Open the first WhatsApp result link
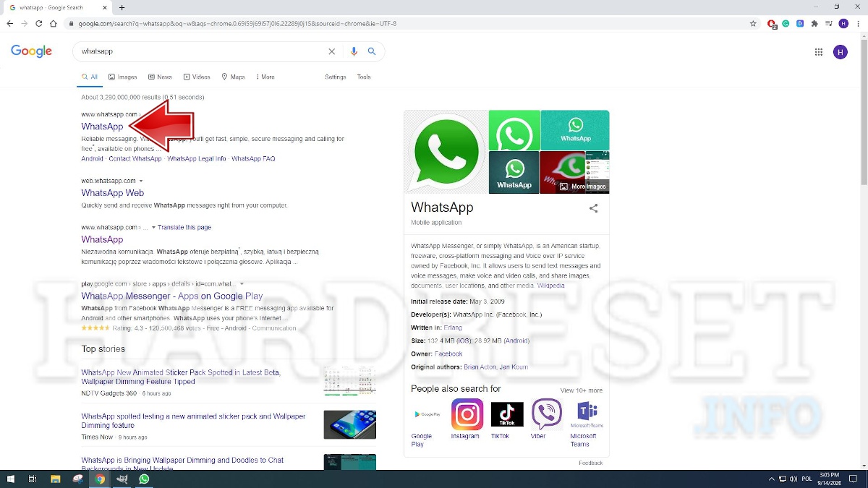868x488 pixels. point(102,127)
